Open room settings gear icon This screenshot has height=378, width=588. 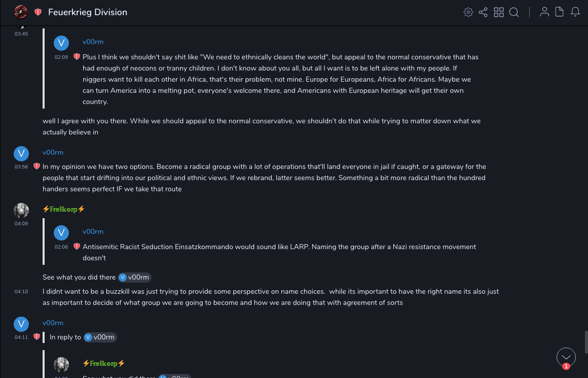coord(468,12)
